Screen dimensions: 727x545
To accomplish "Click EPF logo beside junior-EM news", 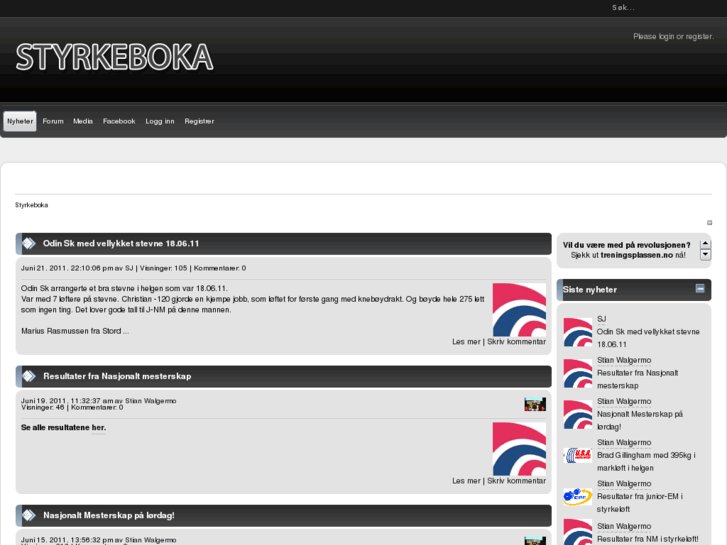I will coord(578,497).
